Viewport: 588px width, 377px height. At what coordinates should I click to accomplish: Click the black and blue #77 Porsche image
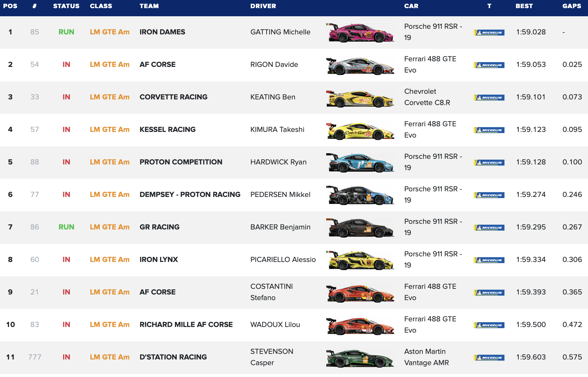point(360,195)
